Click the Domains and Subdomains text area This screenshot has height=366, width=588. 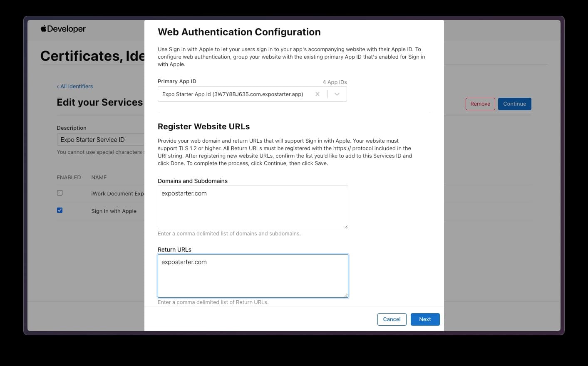pos(253,207)
